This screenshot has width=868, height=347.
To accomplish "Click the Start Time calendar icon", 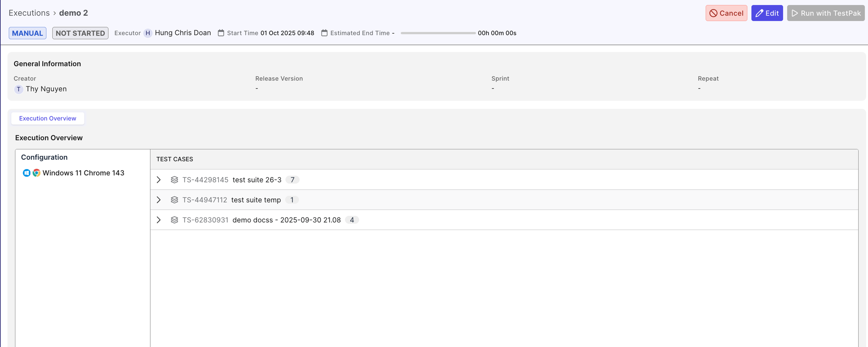I will pos(221,33).
